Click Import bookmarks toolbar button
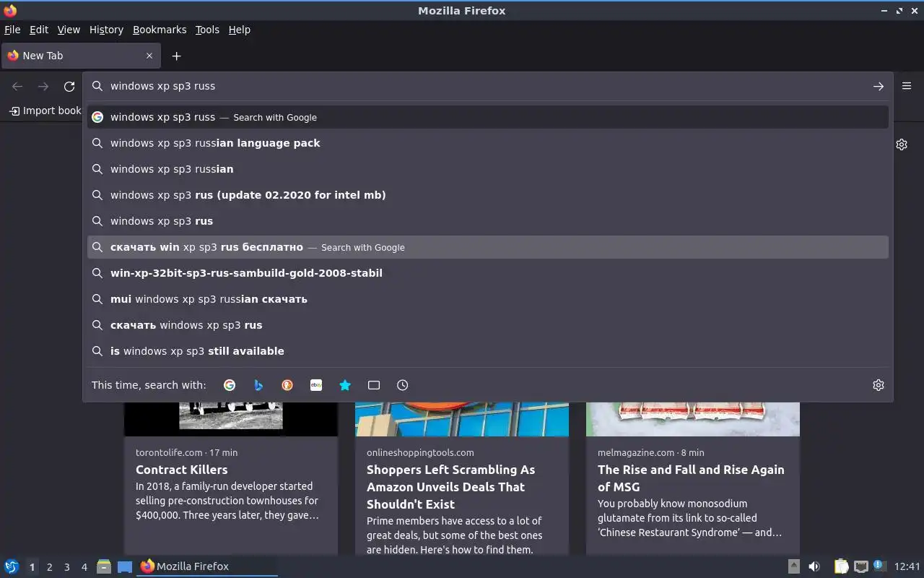The image size is (924, 578). pyautogui.click(x=45, y=111)
